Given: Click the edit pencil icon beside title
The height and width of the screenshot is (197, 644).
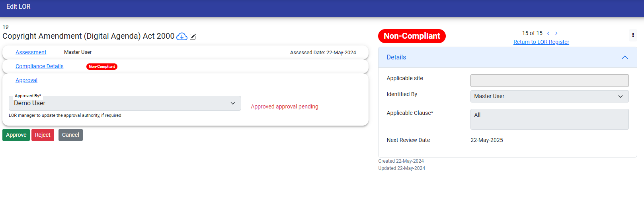Looking at the screenshot, I should pyautogui.click(x=193, y=37).
